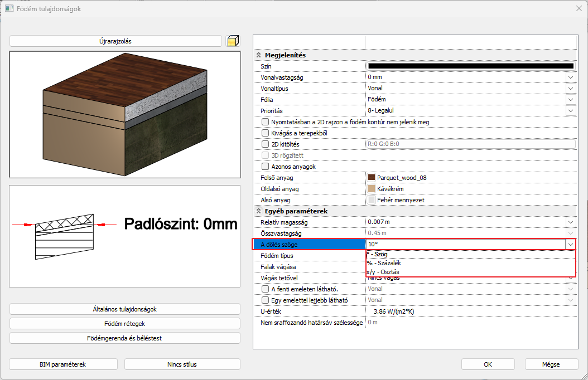
Task: Open Födém rétegek
Action: coord(124,324)
